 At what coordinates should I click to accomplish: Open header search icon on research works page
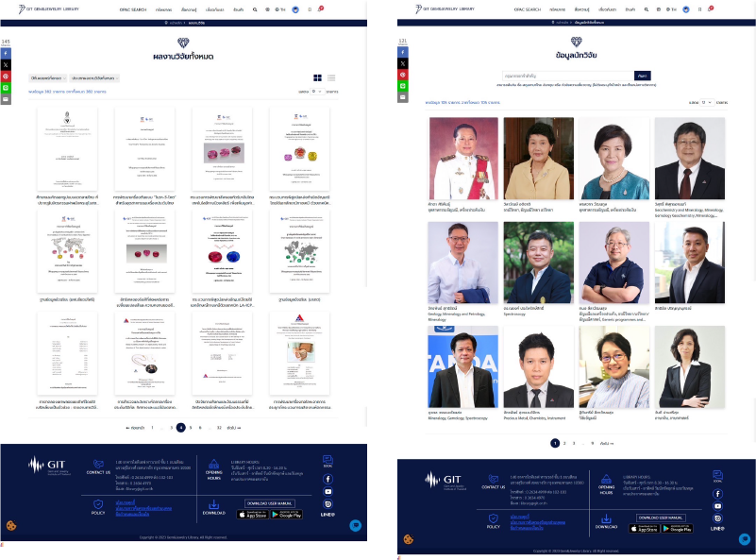point(255,9)
